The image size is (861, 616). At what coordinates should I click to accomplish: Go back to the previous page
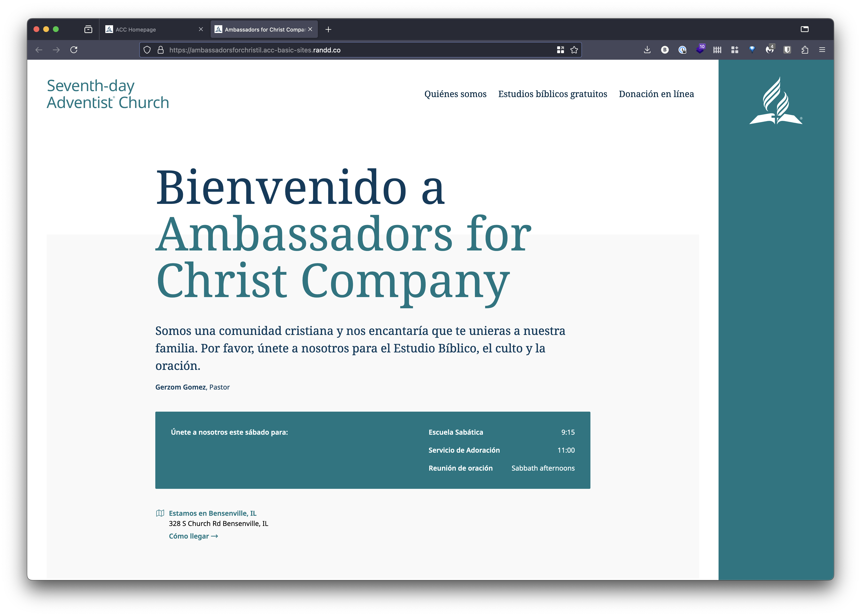tap(39, 50)
